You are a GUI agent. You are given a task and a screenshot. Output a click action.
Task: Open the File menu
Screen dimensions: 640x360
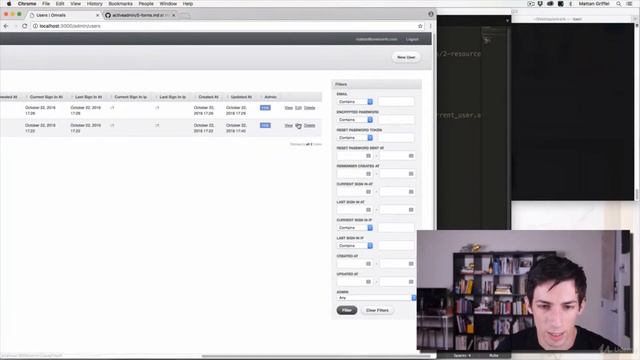coord(46,4)
